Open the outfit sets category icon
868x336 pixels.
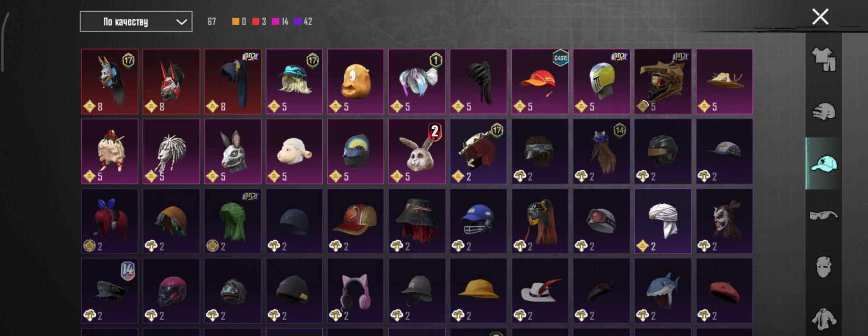pos(824,60)
